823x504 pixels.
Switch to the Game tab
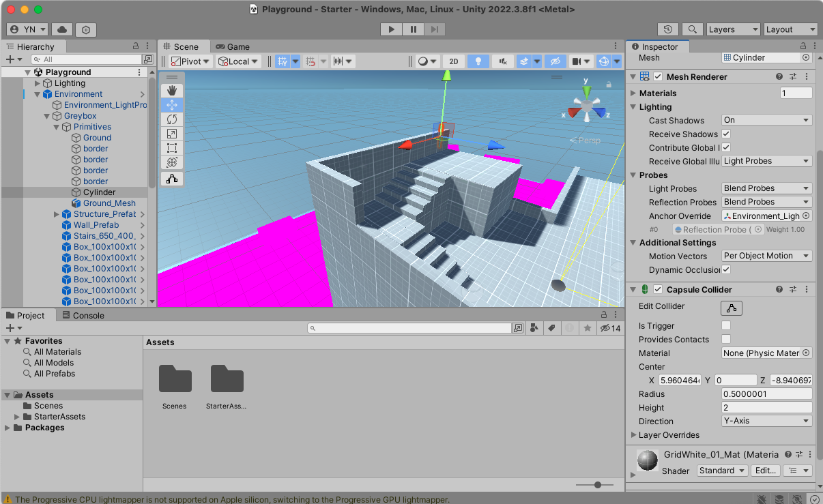(233, 46)
